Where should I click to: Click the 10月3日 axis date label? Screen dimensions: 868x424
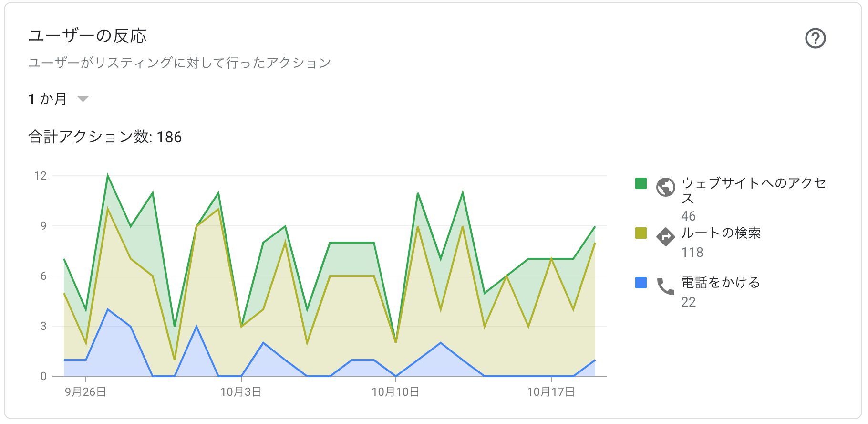[x=241, y=392]
